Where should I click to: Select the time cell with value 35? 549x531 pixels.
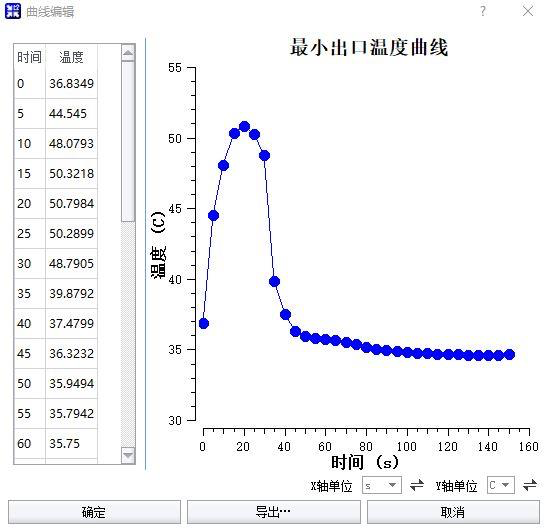(30, 294)
